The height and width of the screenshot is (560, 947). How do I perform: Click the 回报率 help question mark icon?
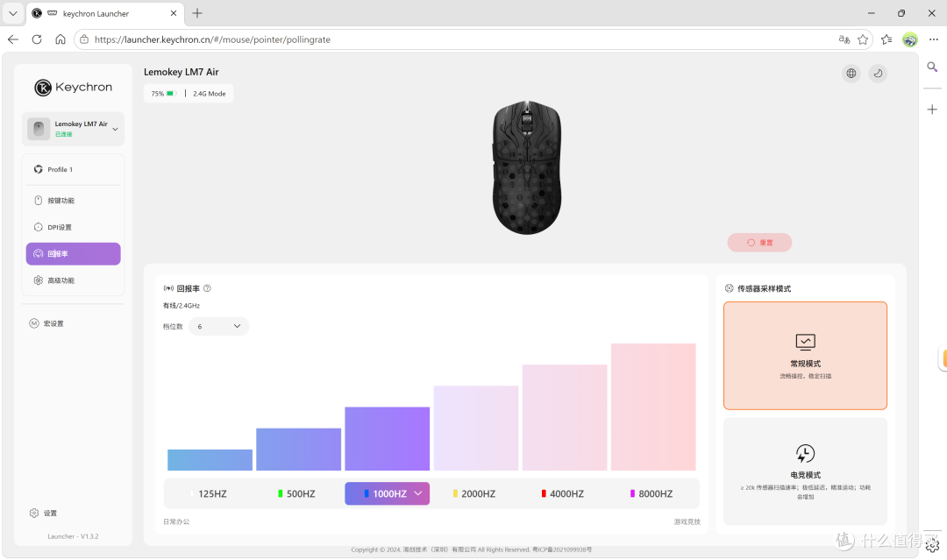(207, 288)
